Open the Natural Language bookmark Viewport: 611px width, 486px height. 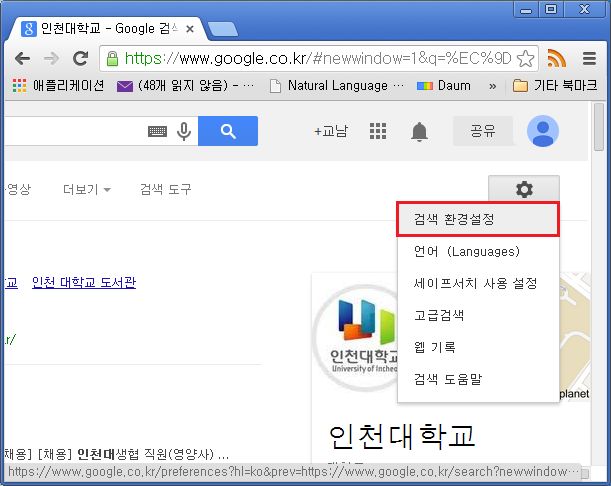coord(337,85)
